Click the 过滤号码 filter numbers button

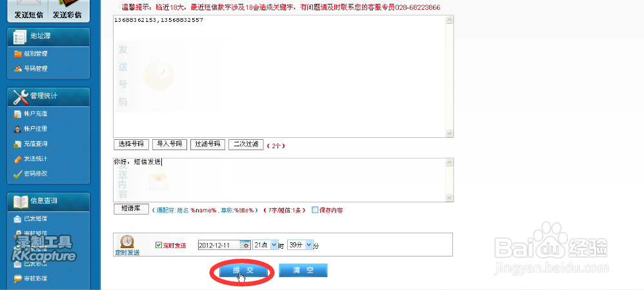point(207,144)
